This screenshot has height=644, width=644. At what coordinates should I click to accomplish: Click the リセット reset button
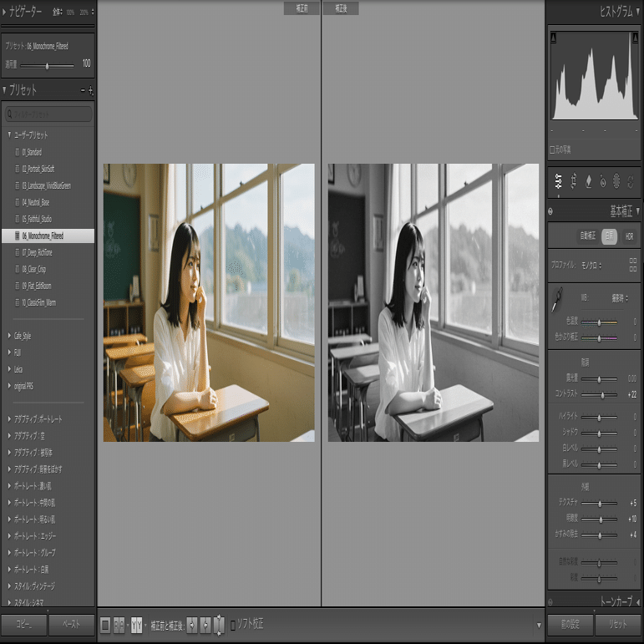[618, 625]
